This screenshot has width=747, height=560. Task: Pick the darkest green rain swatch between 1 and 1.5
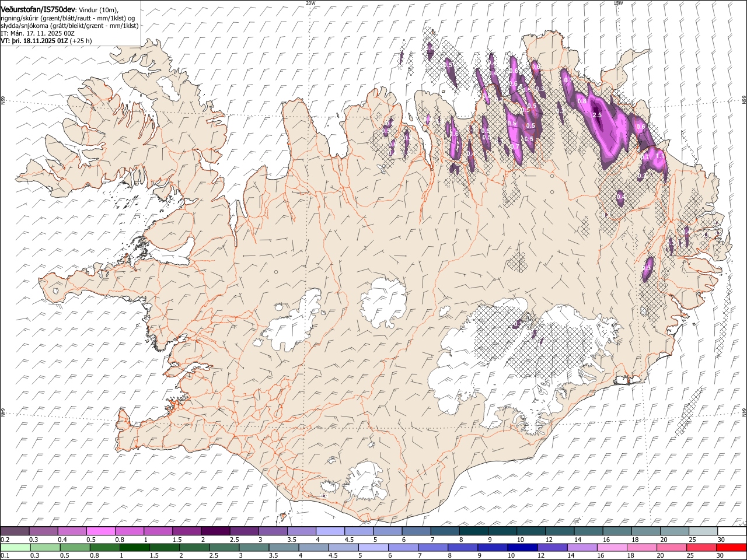pyautogui.click(x=135, y=547)
